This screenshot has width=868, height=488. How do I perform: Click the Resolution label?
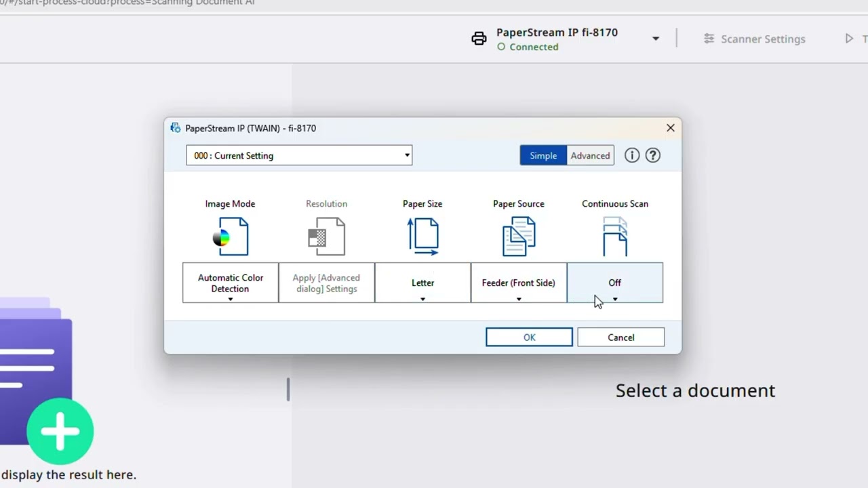(326, 203)
